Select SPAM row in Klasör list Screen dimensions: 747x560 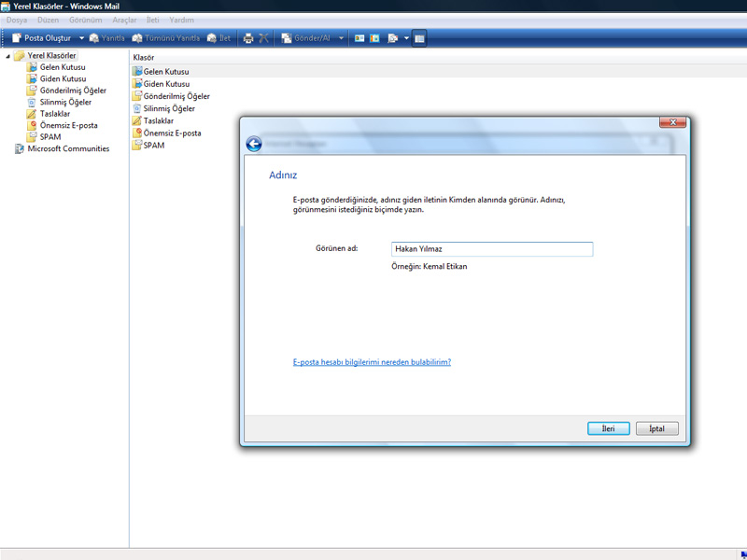tap(148, 146)
